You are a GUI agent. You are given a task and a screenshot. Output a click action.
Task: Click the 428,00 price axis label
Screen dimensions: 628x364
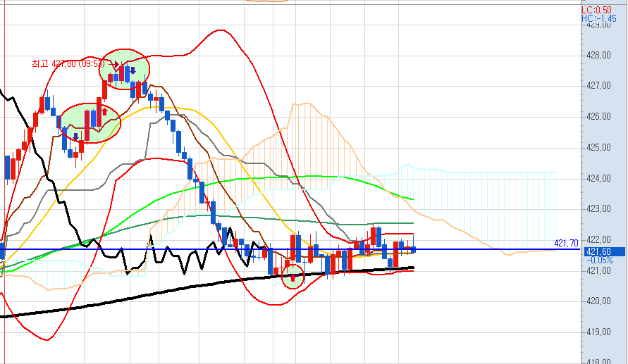[599, 55]
